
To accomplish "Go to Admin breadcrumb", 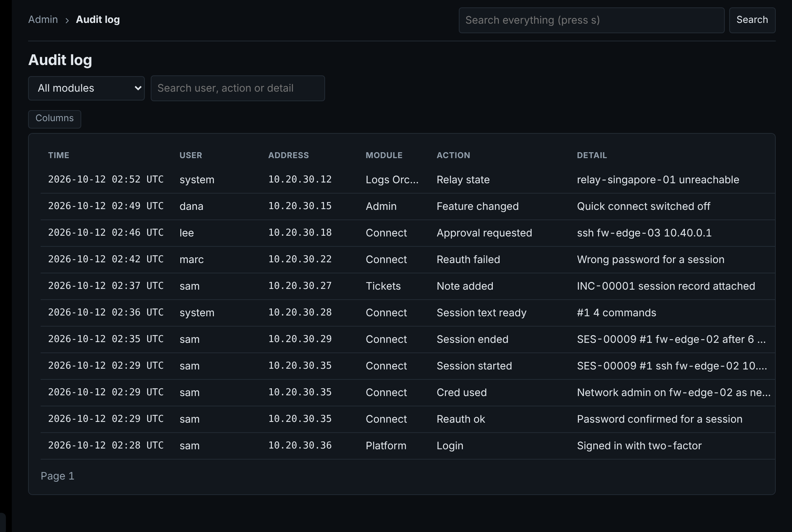I will click(43, 20).
